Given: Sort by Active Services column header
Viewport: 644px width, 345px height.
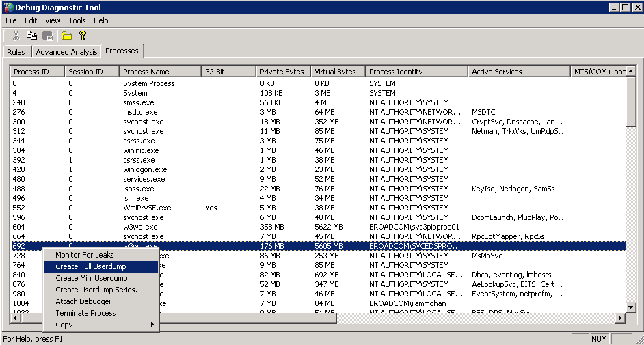Looking at the screenshot, I should (x=519, y=71).
